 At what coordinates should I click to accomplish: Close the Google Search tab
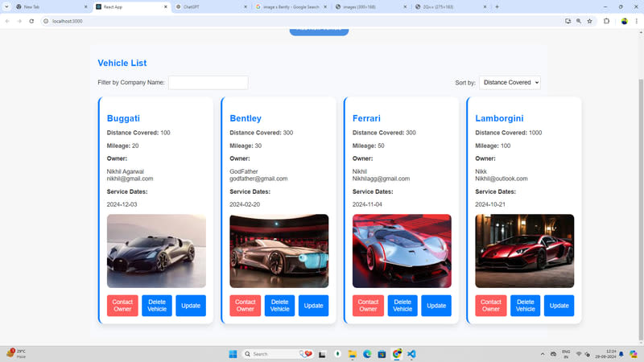325,6
